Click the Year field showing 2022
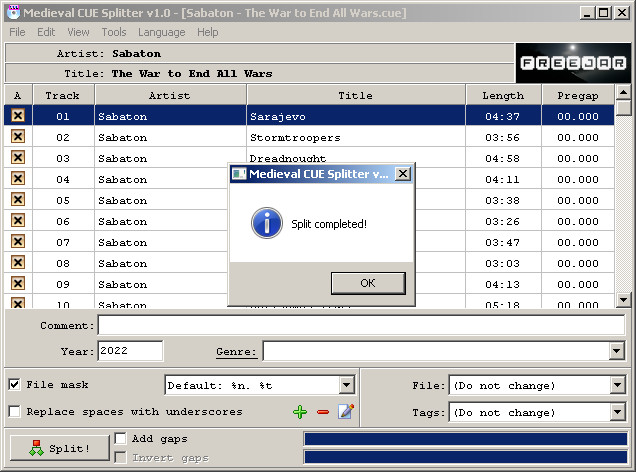 tap(130, 351)
